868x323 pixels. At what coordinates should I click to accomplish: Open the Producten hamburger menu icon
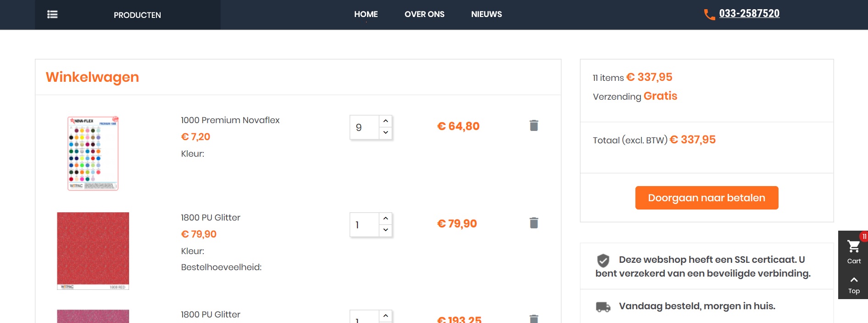pos(52,14)
